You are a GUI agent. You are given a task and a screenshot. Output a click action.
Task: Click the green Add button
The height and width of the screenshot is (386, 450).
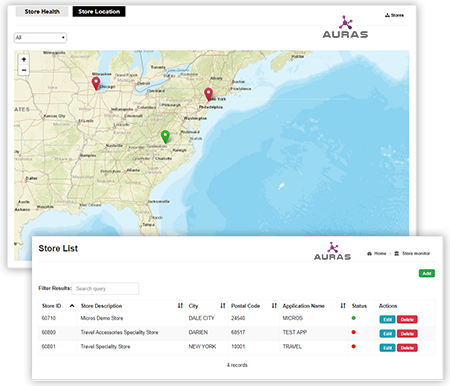[427, 273]
